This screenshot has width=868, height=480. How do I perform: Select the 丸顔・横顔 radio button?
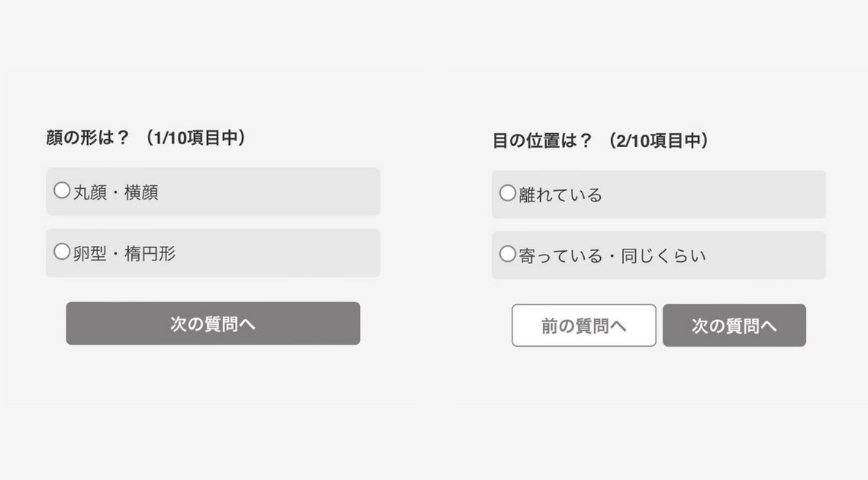pyautogui.click(x=62, y=191)
